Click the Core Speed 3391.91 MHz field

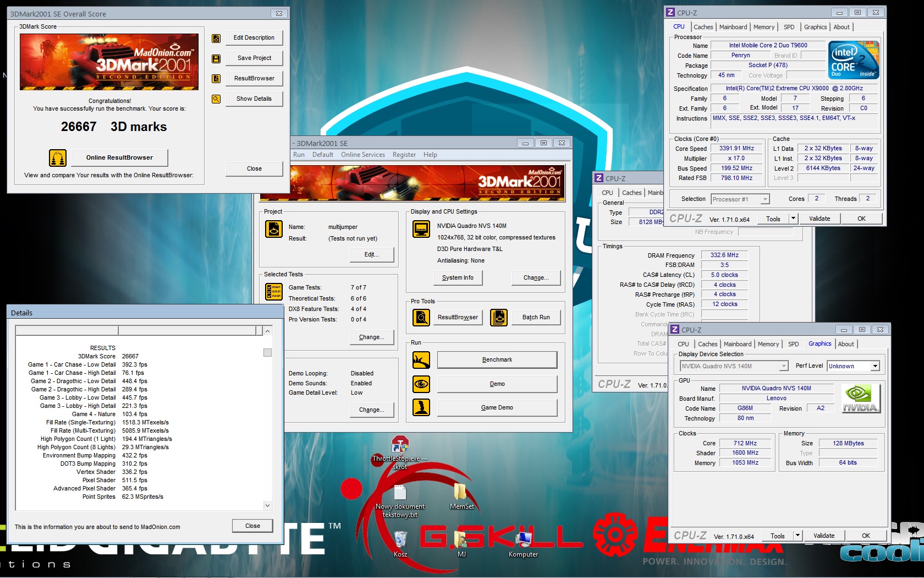[736, 149]
